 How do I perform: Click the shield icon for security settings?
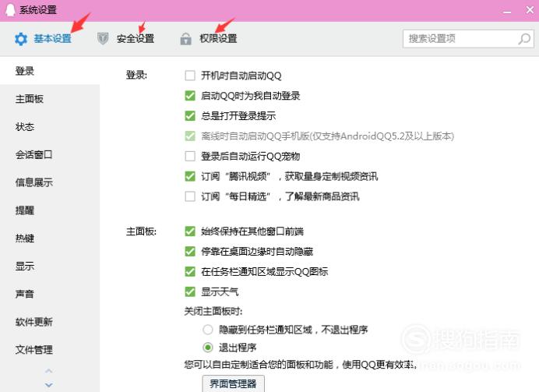(103, 38)
